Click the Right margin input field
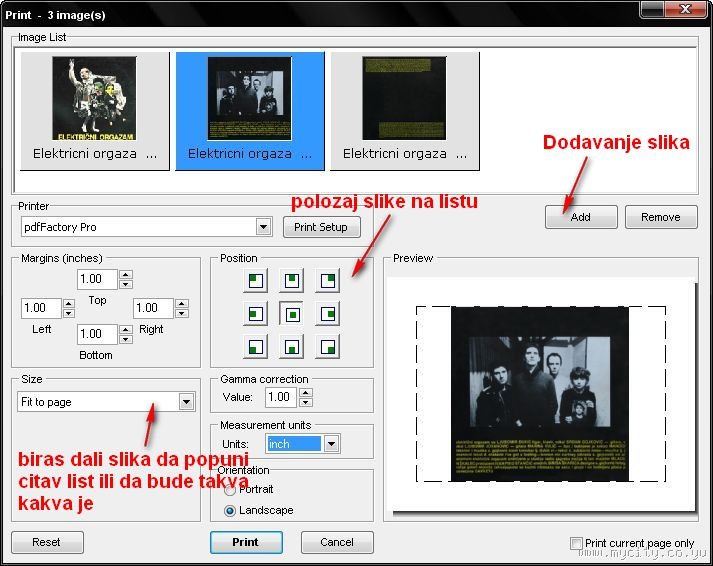Image resolution: width=713 pixels, height=566 pixels. click(153, 308)
